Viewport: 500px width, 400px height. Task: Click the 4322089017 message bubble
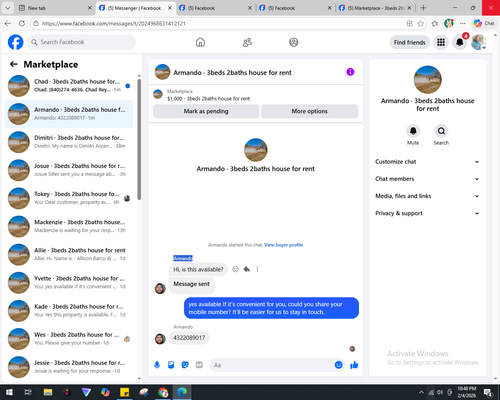click(189, 338)
